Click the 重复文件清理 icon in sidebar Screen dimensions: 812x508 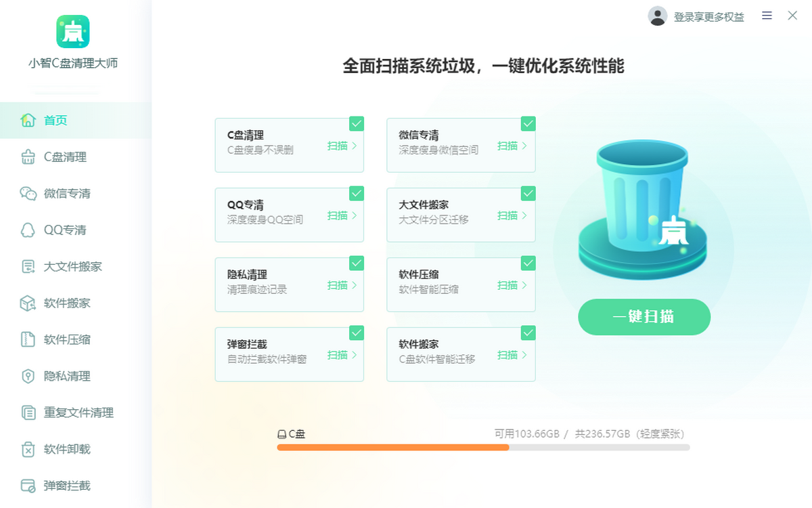28,413
